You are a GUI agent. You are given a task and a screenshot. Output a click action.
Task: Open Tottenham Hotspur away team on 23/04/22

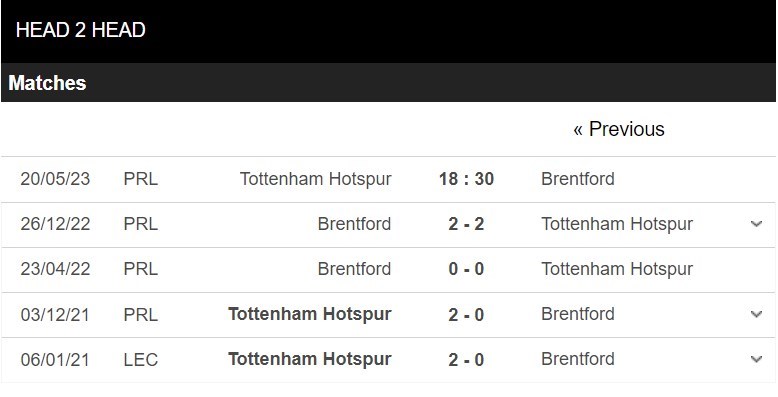click(617, 269)
